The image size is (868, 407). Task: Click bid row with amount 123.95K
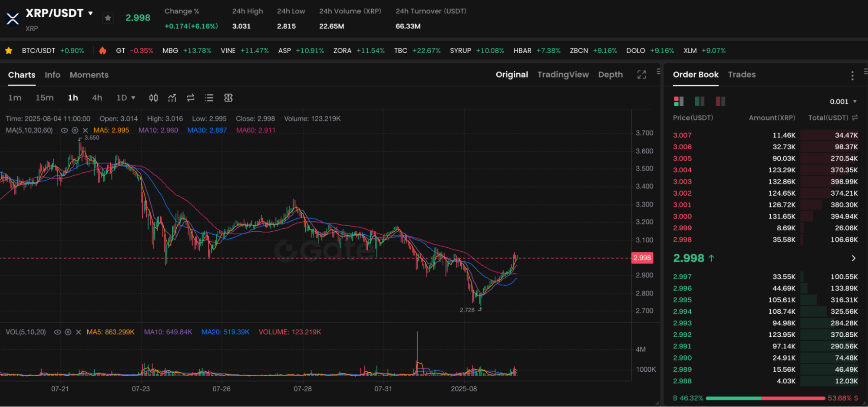(766, 335)
